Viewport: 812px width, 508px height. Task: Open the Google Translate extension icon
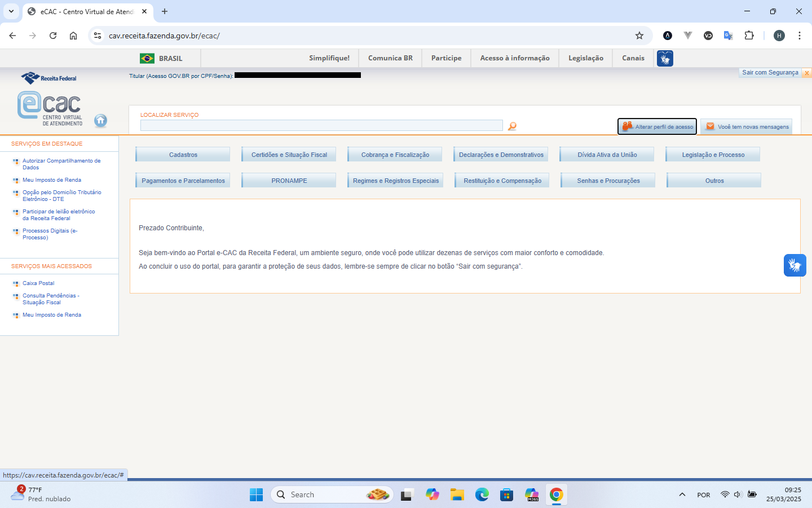coord(728,36)
